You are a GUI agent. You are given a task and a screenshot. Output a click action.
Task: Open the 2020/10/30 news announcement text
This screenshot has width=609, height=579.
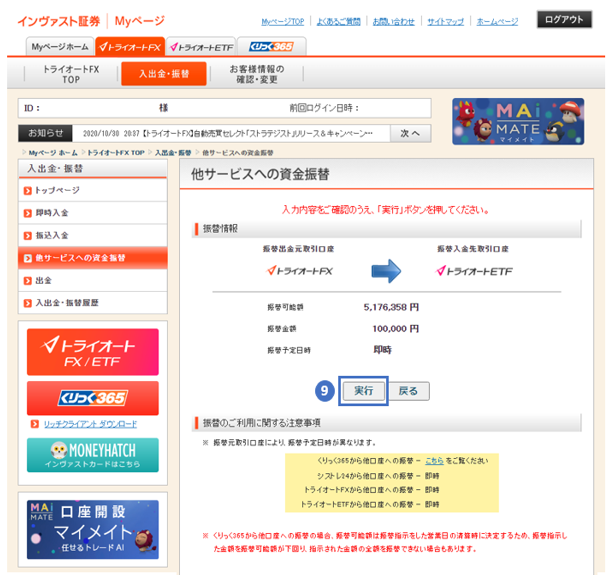click(x=228, y=134)
